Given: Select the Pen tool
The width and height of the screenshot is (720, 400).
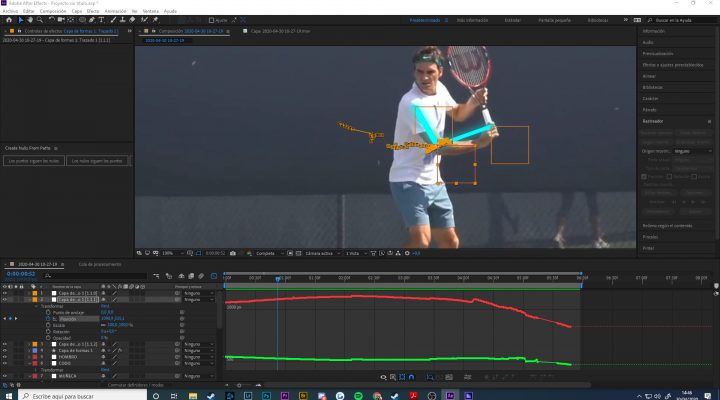Looking at the screenshot, I should click(92, 20).
